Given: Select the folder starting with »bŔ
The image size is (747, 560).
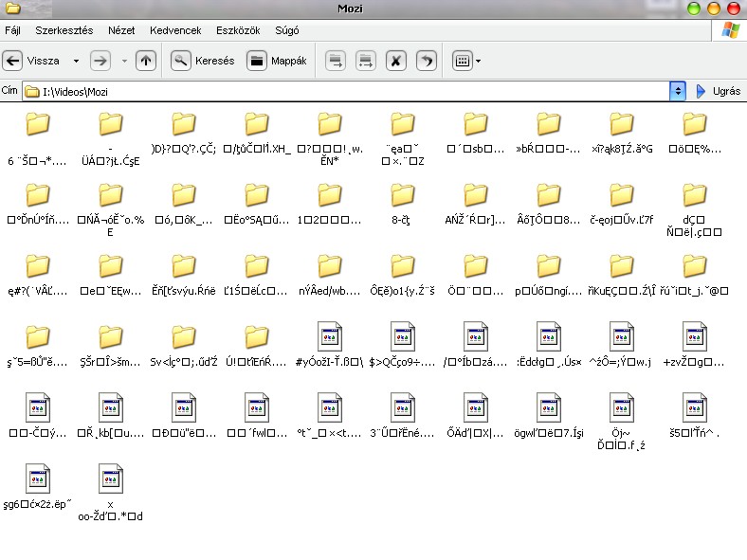Looking at the screenshot, I should pyautogui.click(x=548, y=134).
